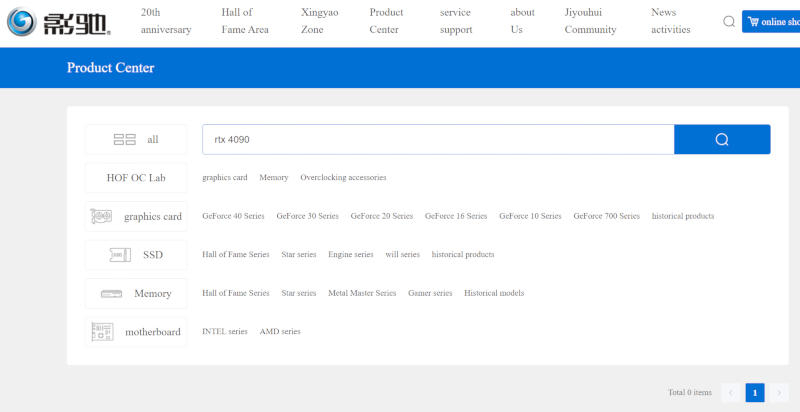Open HOF OC Lab category

coord(136,178)
